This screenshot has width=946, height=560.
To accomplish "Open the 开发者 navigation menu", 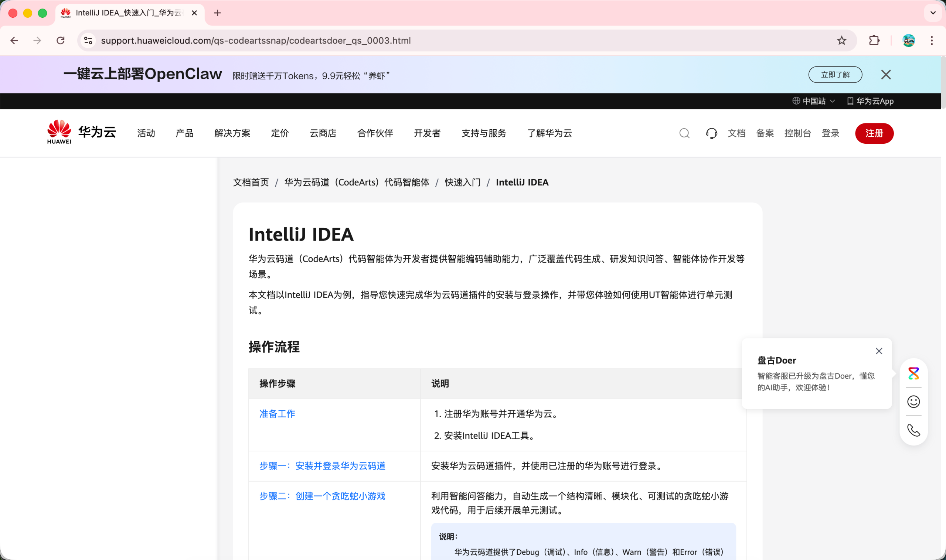I will click(x=427, y=133).
